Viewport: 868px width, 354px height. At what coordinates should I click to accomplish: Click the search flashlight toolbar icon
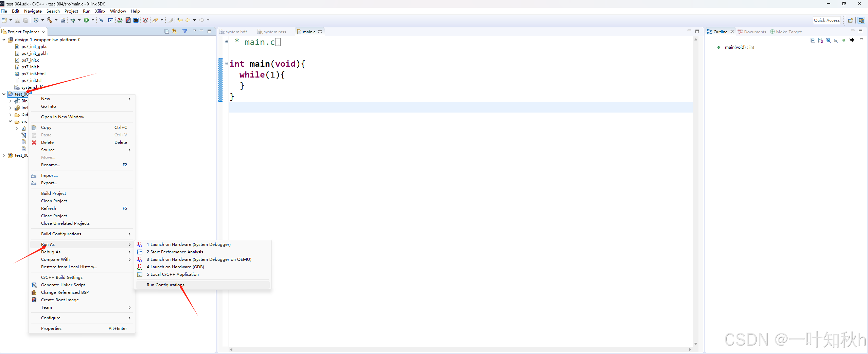[x=155, y=20]
